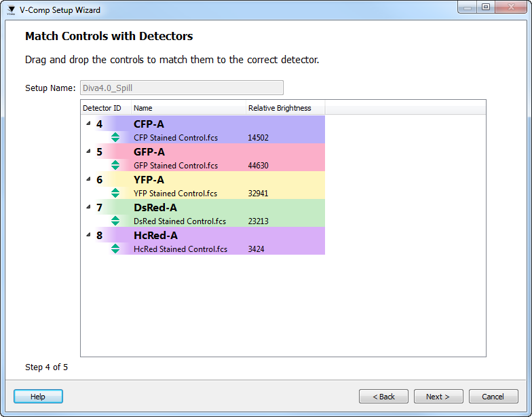Viewport: 532px width, 417px height.
Task: Click the Name column header
Action: coord(188,108)
